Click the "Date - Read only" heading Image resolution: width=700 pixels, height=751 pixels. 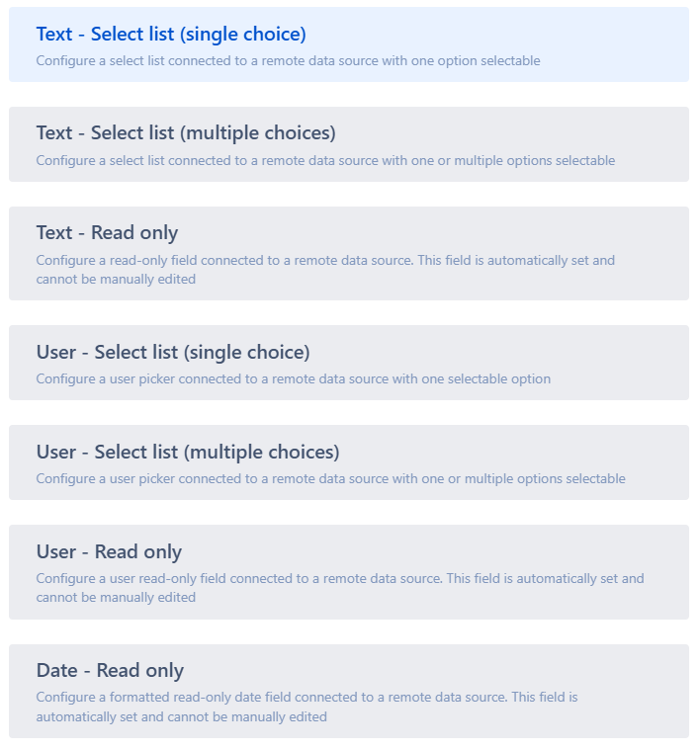pyautogui.click(x=110, y=670)
